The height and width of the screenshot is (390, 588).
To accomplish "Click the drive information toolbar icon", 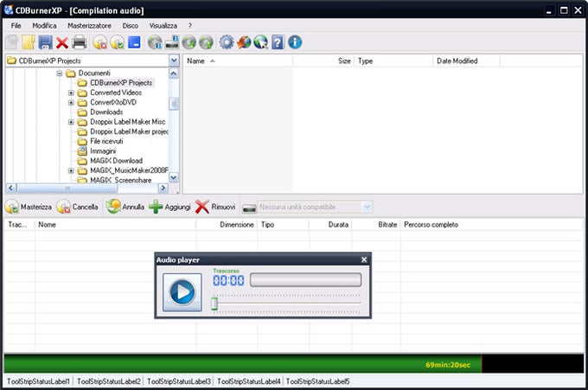I will 172,42.
